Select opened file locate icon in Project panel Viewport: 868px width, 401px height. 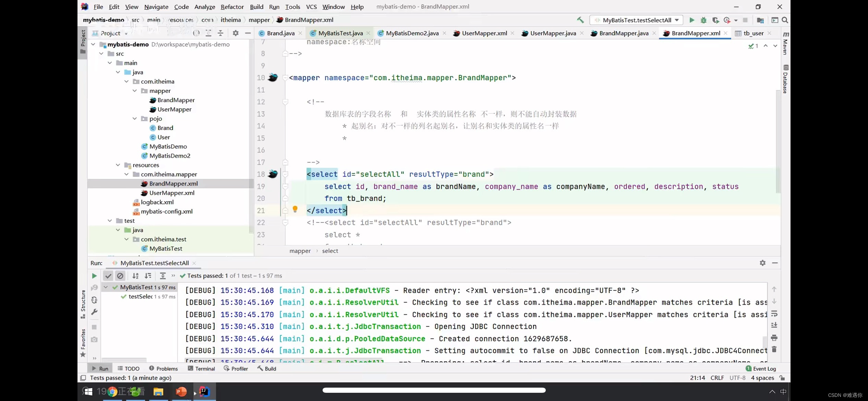(x=196, y=33)
